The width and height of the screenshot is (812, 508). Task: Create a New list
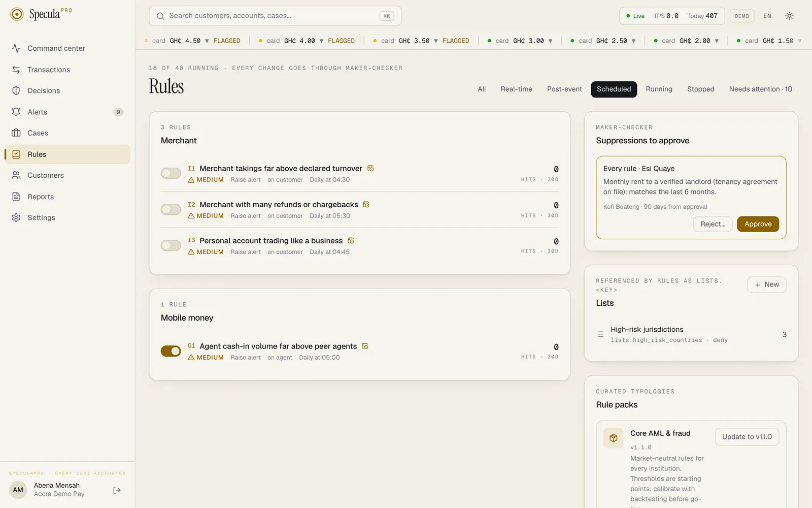point(766,284)
